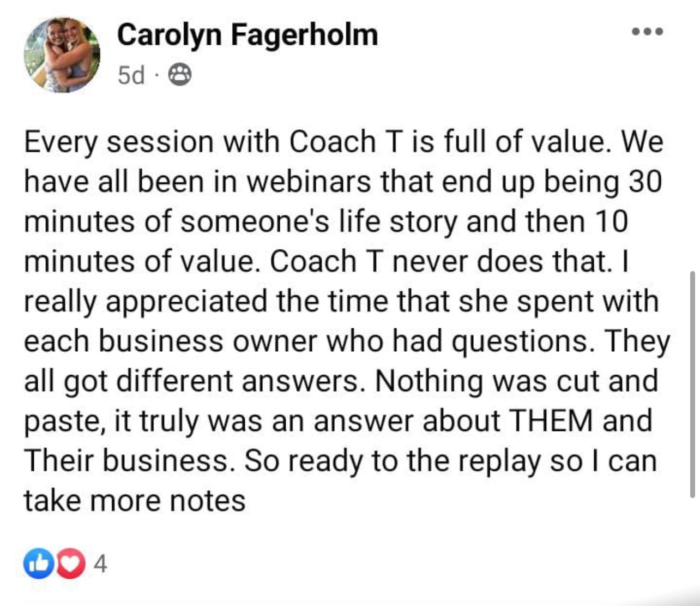This screenshot has height=606, width=700.
Task: Click the phrase 'business owner' in post
Action: click(x=208, y=341)
